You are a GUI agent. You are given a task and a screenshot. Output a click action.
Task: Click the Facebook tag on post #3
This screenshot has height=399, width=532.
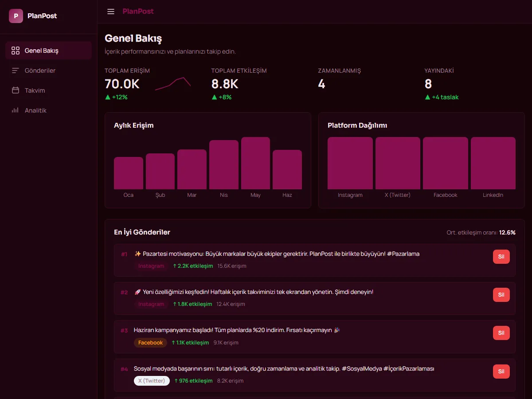(x=150, y=343)
